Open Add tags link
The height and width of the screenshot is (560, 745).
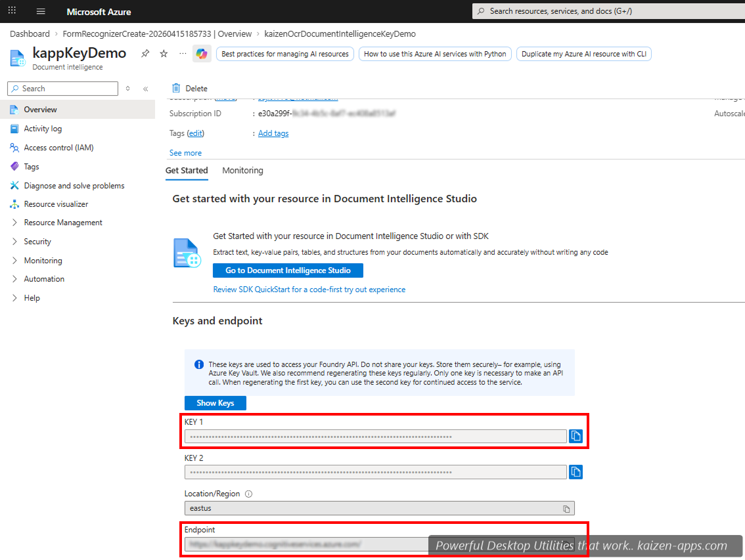pyautogui.click(x=273, y=133)
